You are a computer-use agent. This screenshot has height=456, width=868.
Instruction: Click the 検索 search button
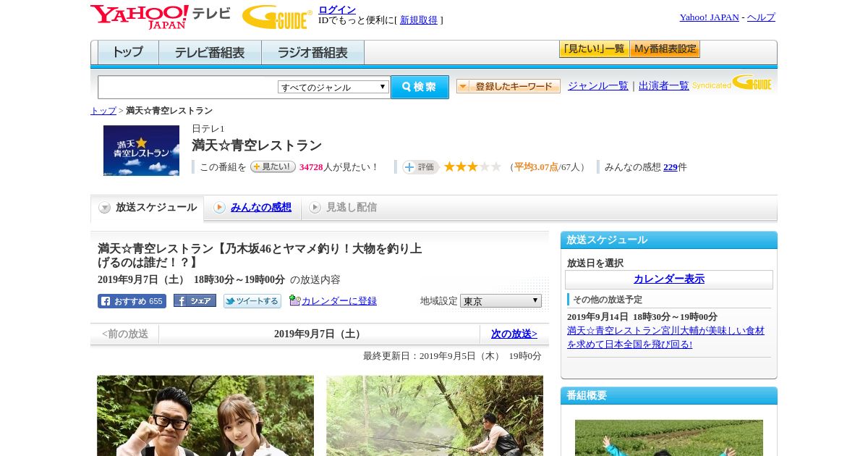(420, 87)
